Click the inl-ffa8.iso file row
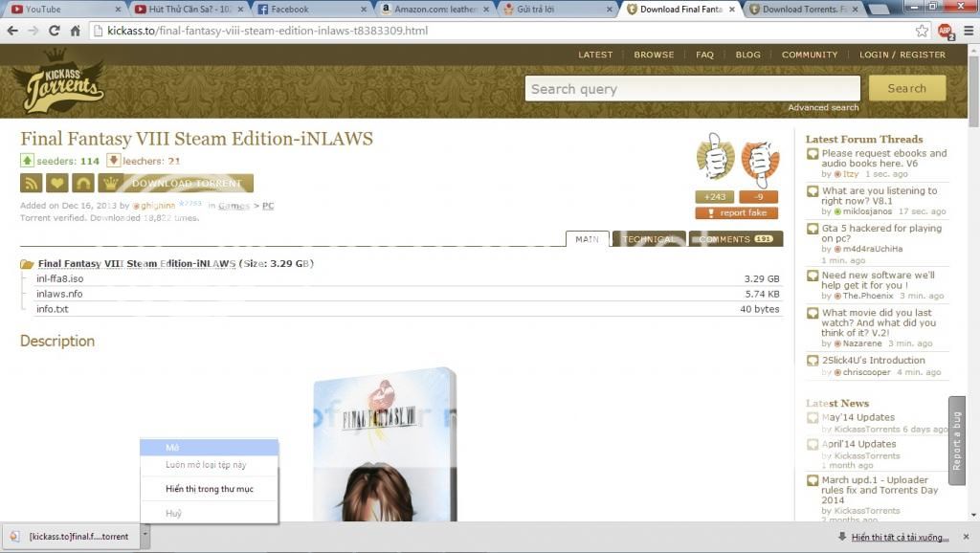The image size is (980, 553). point(408,278)
